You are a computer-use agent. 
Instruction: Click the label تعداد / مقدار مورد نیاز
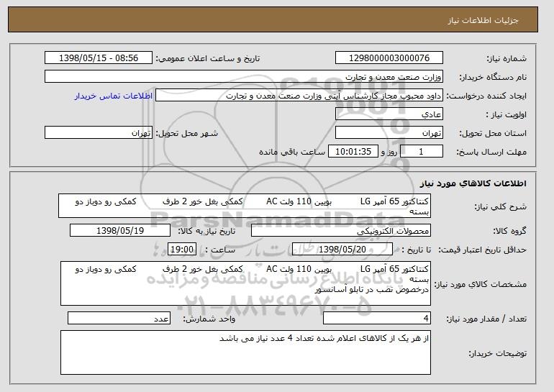coord(486,319)
